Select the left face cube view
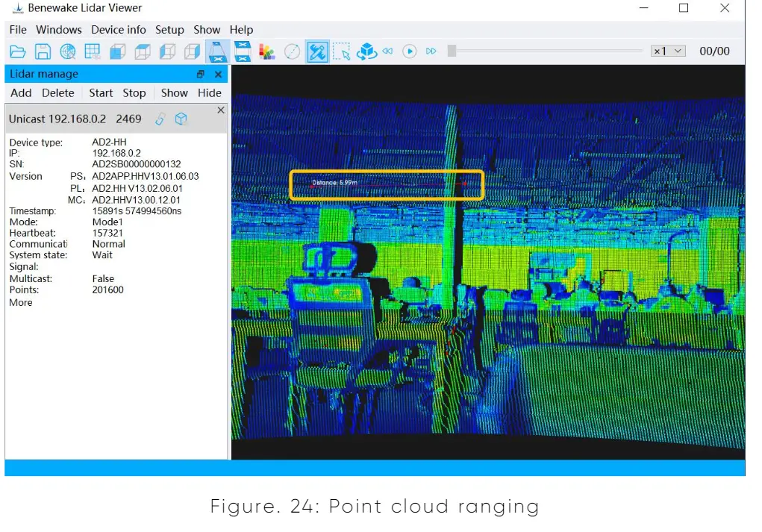 click(168, 51)
